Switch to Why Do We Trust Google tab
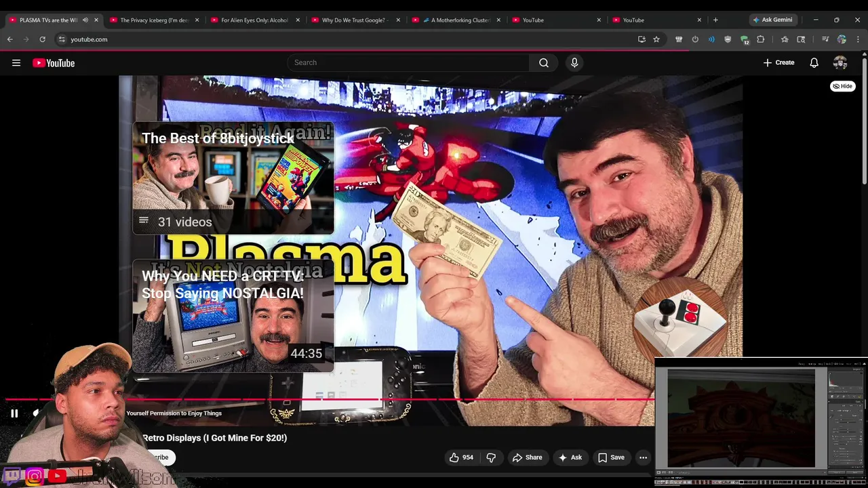The height and width of the screenshot is (488, 868). point(355,20)
